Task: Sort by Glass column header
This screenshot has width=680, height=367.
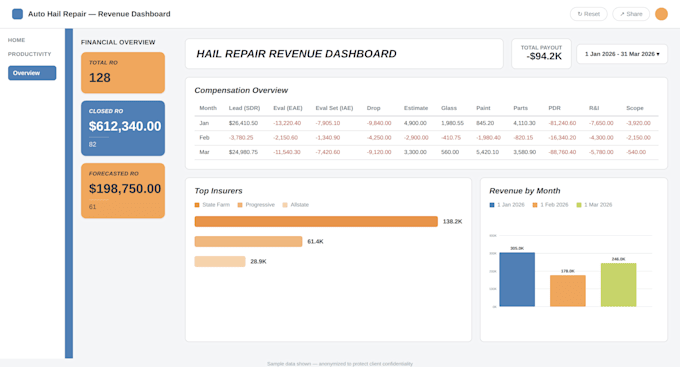Action: click(x=449, y=108)
